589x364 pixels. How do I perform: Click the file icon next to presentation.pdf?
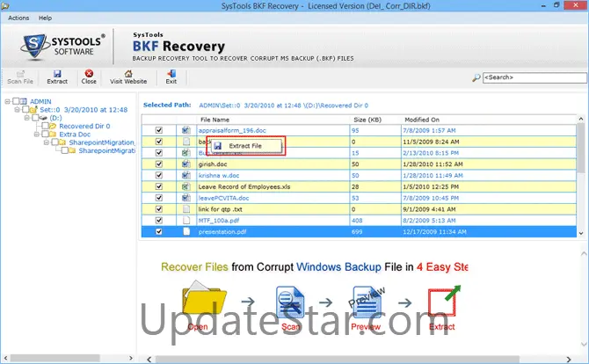[186, 232]
